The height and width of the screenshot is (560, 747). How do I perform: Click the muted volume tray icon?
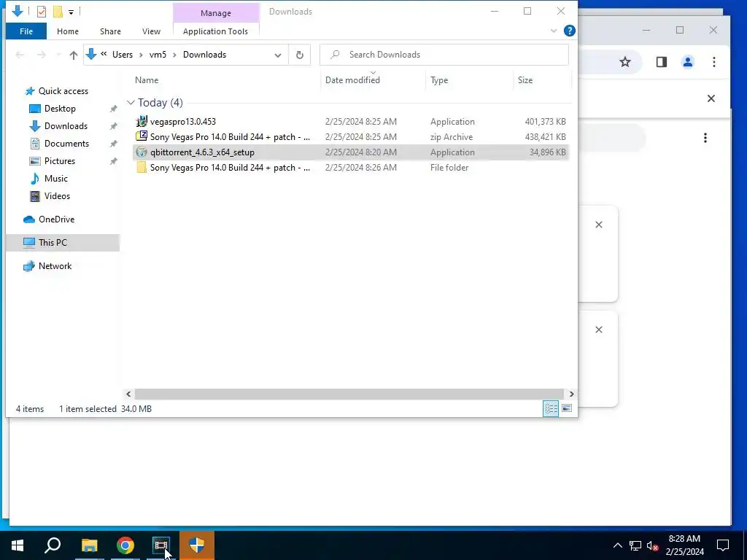coord(652,545)
